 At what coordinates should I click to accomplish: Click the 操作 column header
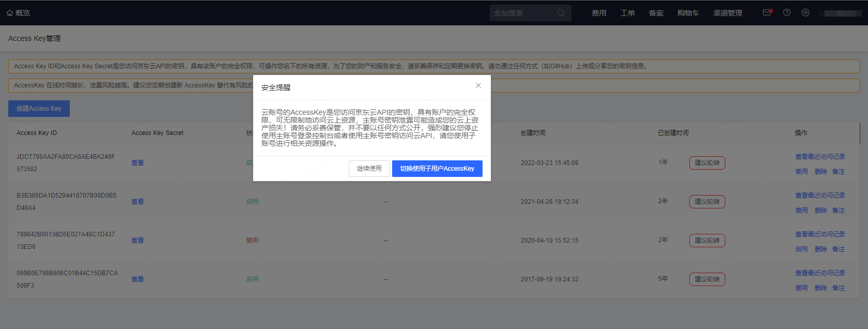point(801,133)
